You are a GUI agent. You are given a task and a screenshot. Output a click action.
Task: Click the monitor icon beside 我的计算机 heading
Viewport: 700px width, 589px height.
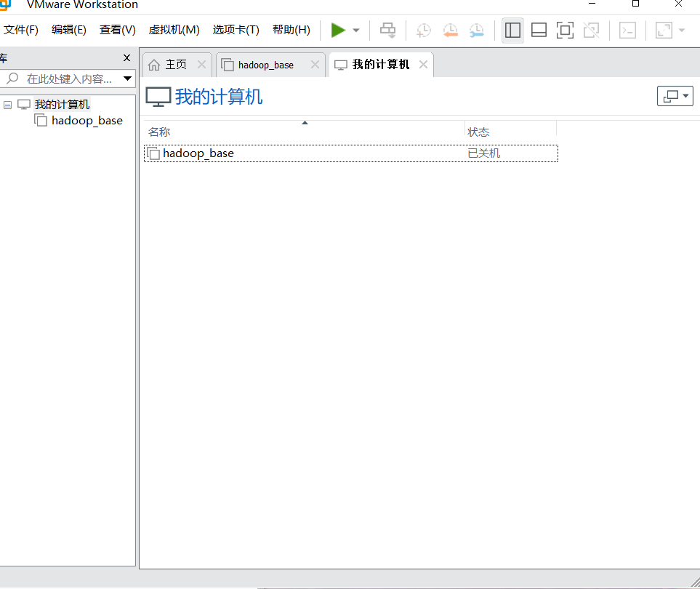pyautogui.click(x=158, y=97)
